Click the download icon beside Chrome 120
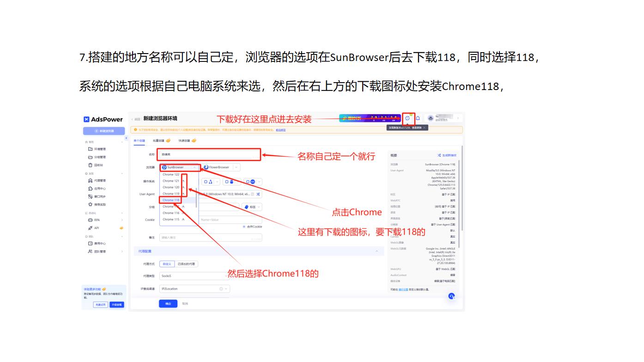The height and width of the screenshot is (362, 644). [183, 187]
